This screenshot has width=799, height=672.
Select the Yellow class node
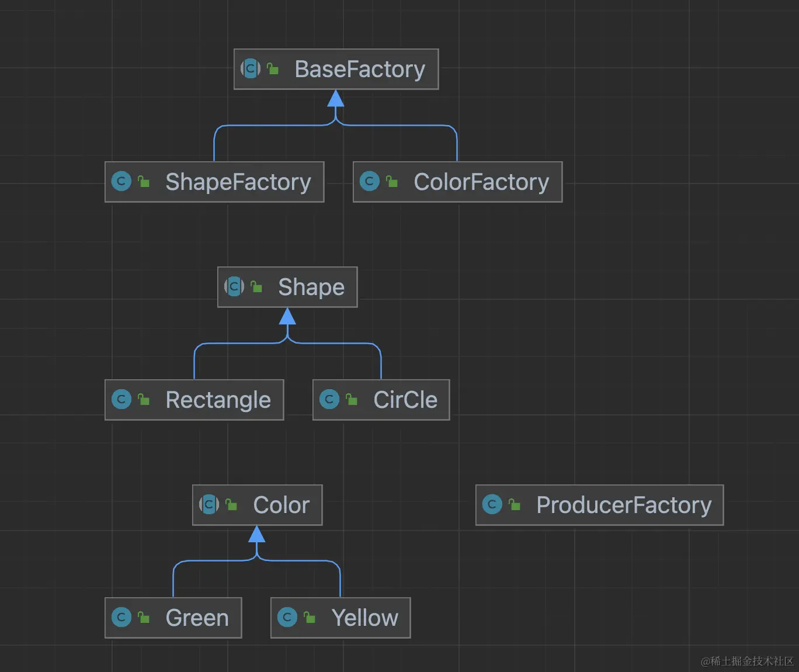(364, 618)
